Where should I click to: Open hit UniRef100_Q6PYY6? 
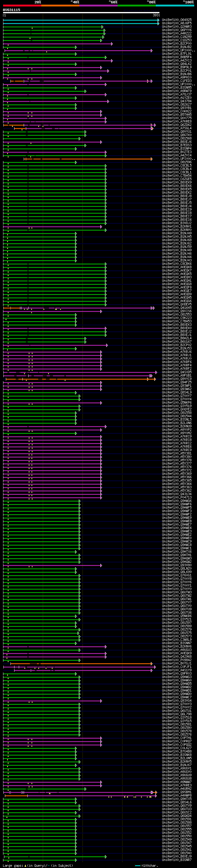tap(177, 30)
